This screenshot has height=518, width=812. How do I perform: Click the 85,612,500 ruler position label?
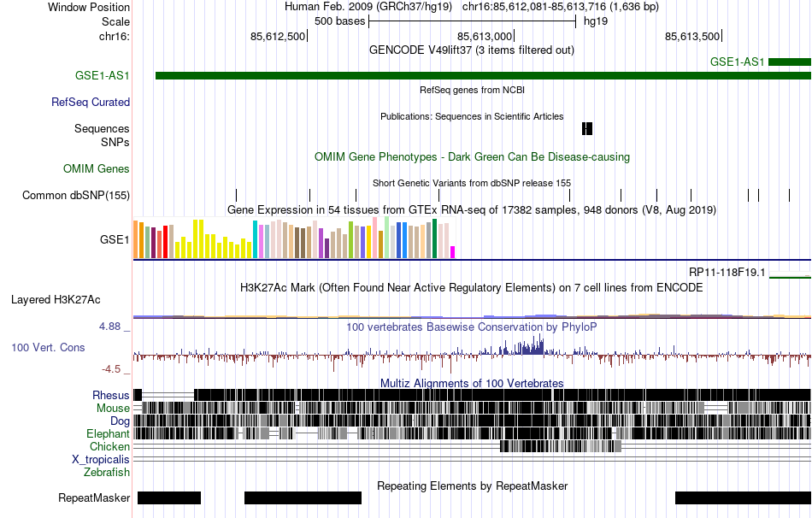[x=278, y=36]
